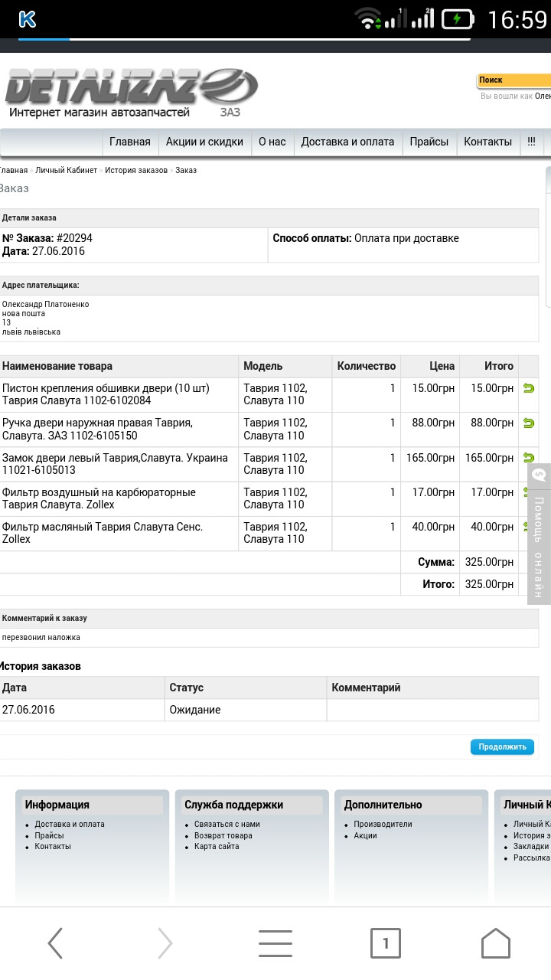Tap the browser forward arrow

point(165,943)
